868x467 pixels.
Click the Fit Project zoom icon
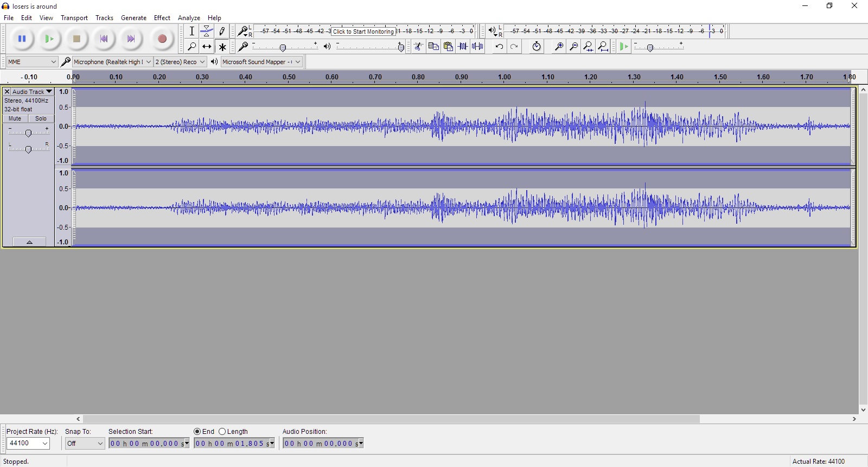603,47
